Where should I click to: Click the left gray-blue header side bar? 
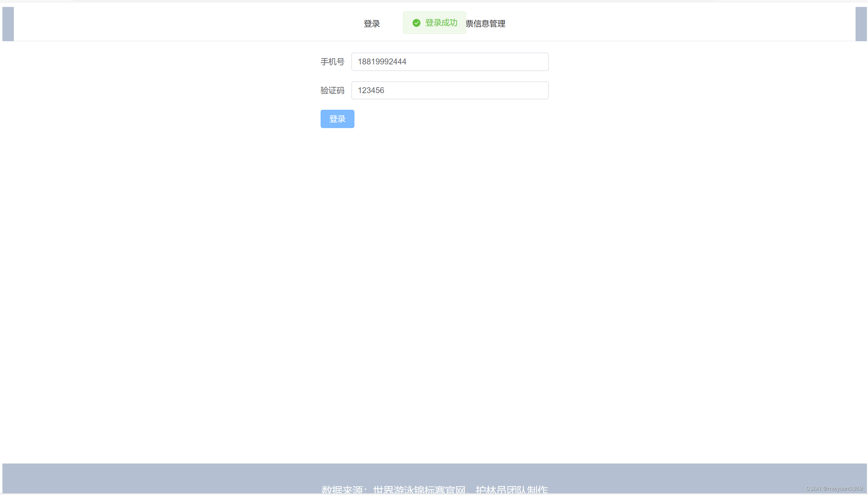pyautogui.click(x=8, y=24)
